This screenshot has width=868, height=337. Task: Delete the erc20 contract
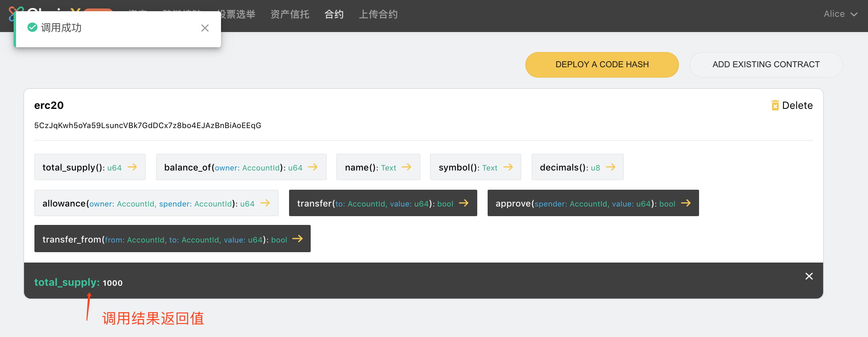(792, 105)
